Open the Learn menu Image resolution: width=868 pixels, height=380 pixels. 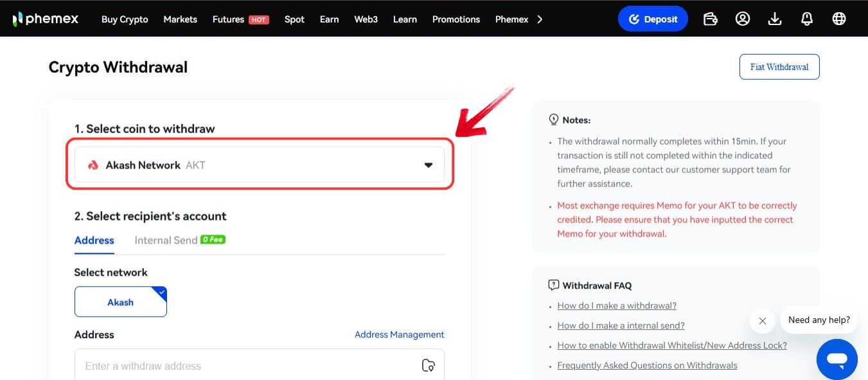tap(405, 19)
